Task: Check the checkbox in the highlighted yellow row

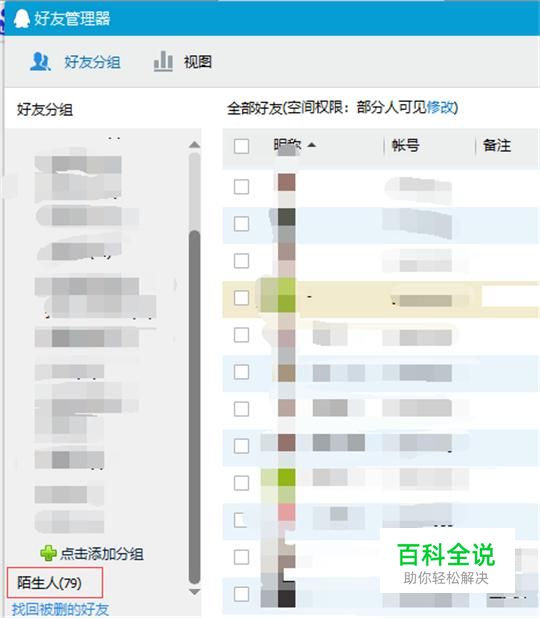Action: pyautogui.click(x=241, y=298)
